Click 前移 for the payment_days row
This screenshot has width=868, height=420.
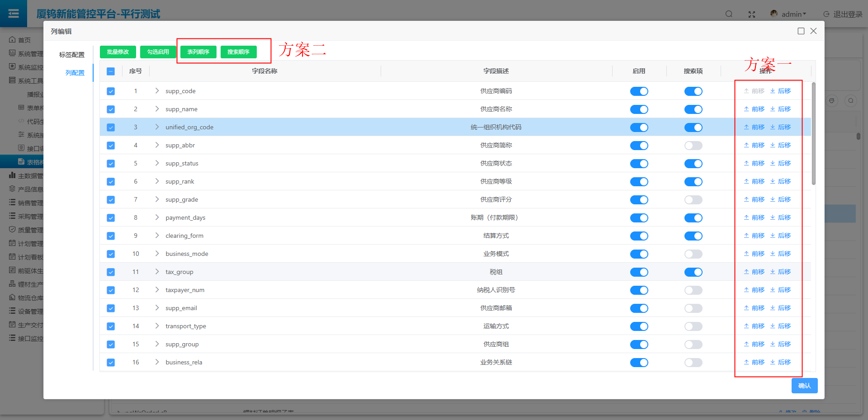click(x=754, y=217)
